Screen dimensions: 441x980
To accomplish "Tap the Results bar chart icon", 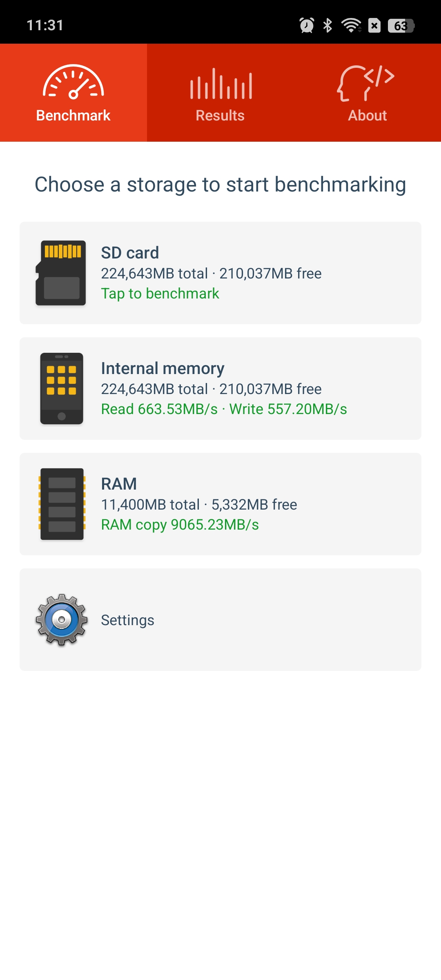I will [221, 84].
